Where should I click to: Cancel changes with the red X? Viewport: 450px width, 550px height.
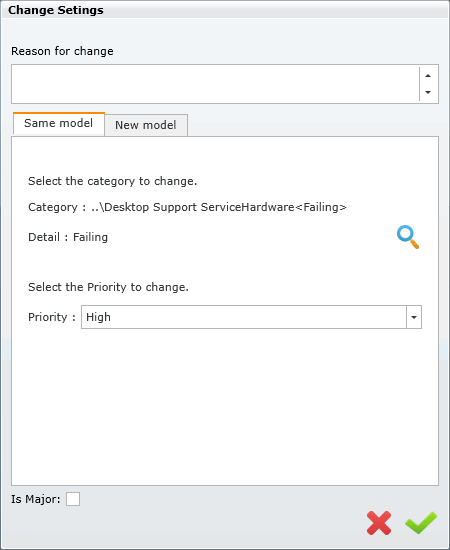(379, 523)
